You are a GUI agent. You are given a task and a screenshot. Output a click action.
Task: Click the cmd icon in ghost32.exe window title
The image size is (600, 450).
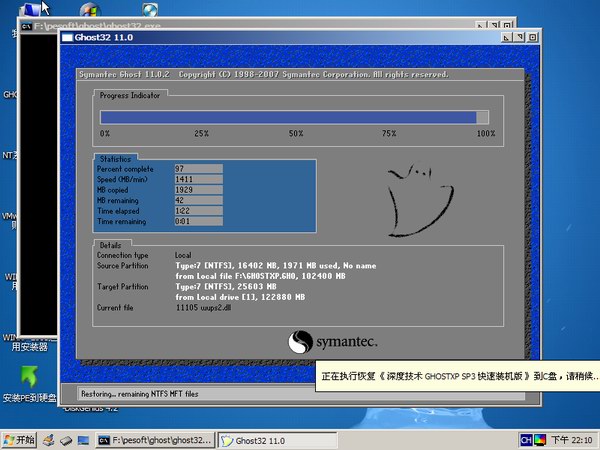[x=26, y=26]
